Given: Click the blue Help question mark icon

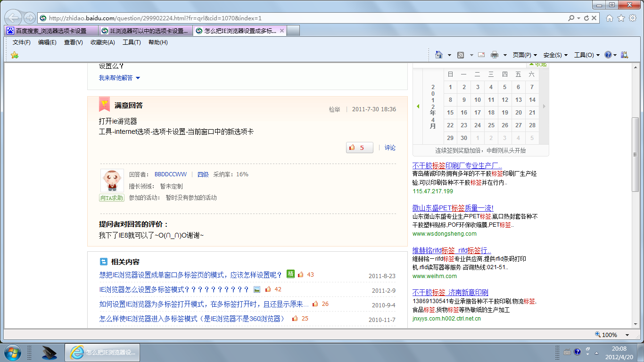Looking at the screenshot, I should [608, 55].
